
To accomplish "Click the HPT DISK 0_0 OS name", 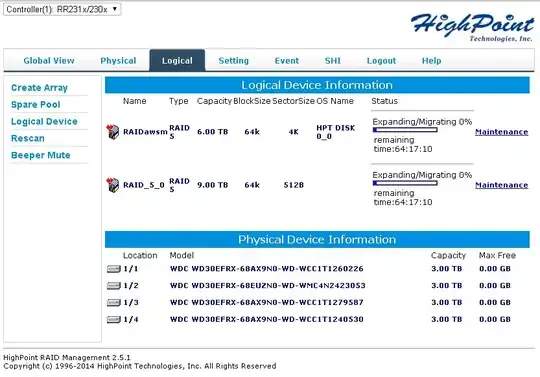I will tap(335, 132).
